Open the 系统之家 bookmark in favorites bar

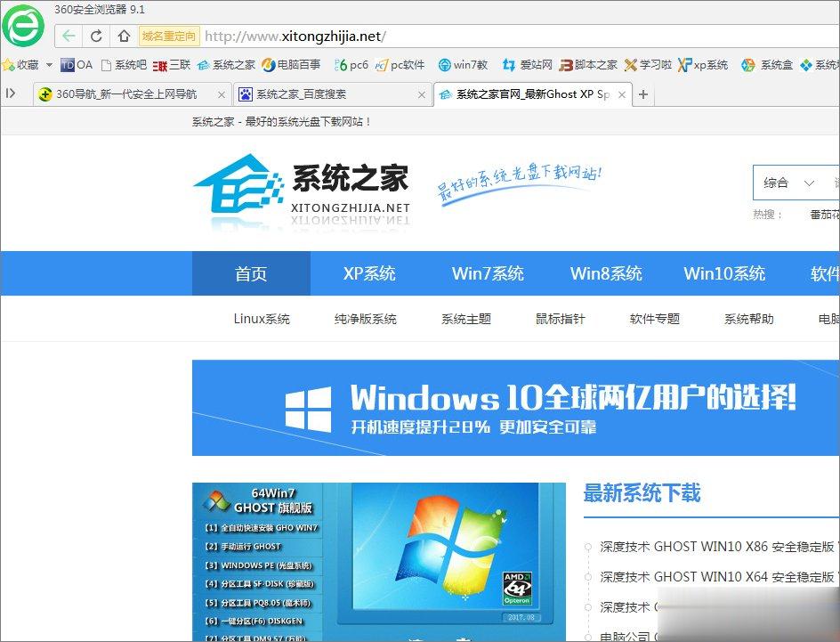pyautogui.click(x=226, y=65)
